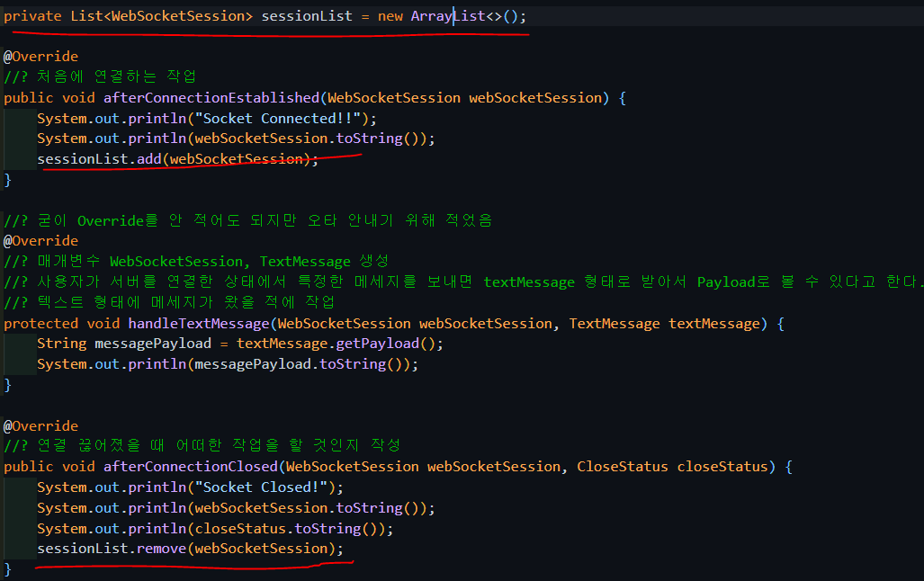The image size is (924, 581).
Task: Click the sessionList.add(webSocketSession) line
Action: [177, 159]
